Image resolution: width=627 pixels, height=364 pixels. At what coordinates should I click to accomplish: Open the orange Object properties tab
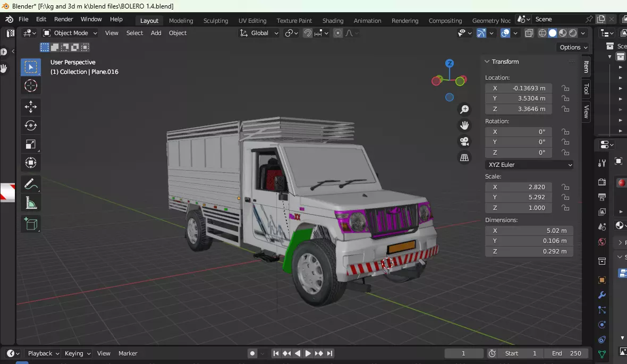(x=602, y=280)
